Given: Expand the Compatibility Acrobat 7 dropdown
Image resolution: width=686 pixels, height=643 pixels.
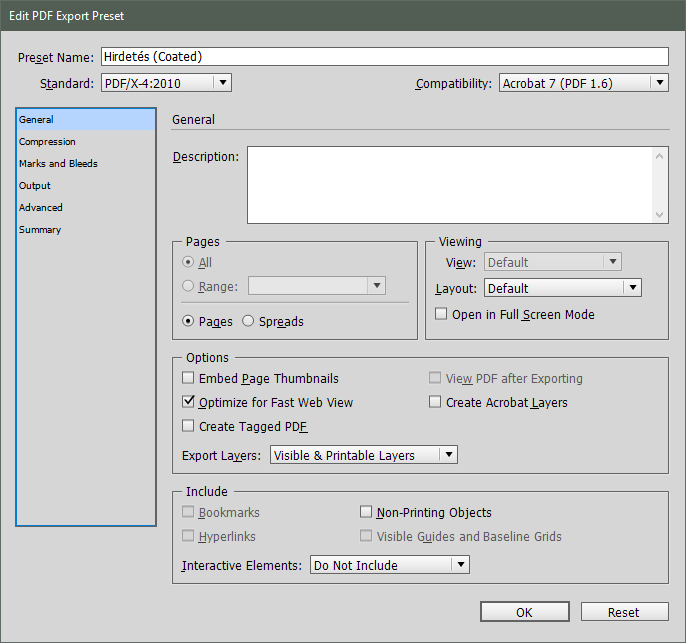Looking at the screenshot, I should pyautogui.click(x=583, y=83).
